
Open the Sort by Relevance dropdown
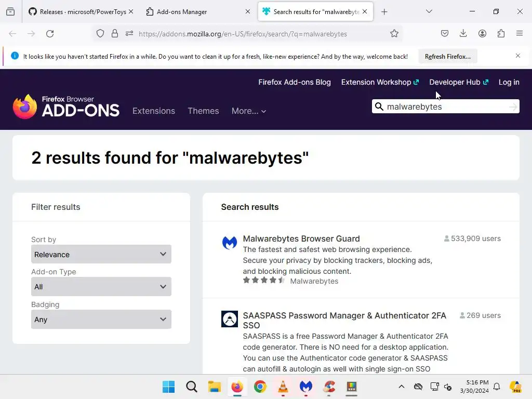coord(101,254)
